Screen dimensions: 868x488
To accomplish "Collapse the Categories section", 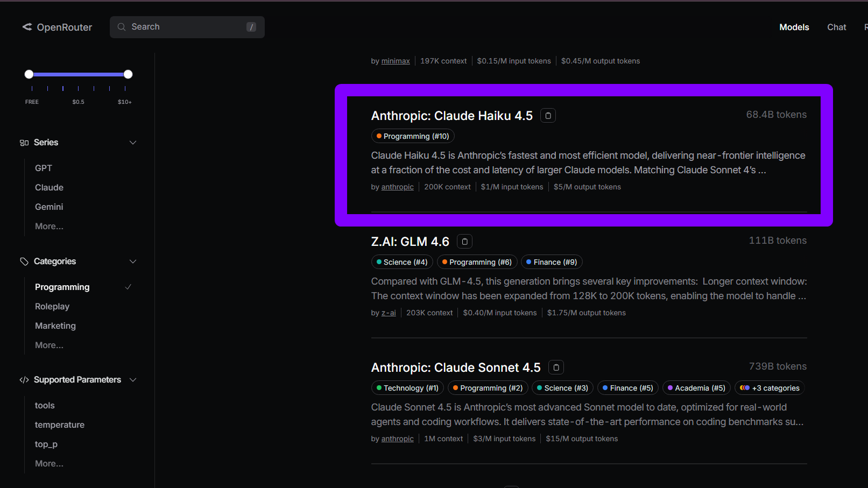I will tap(133, 261).
